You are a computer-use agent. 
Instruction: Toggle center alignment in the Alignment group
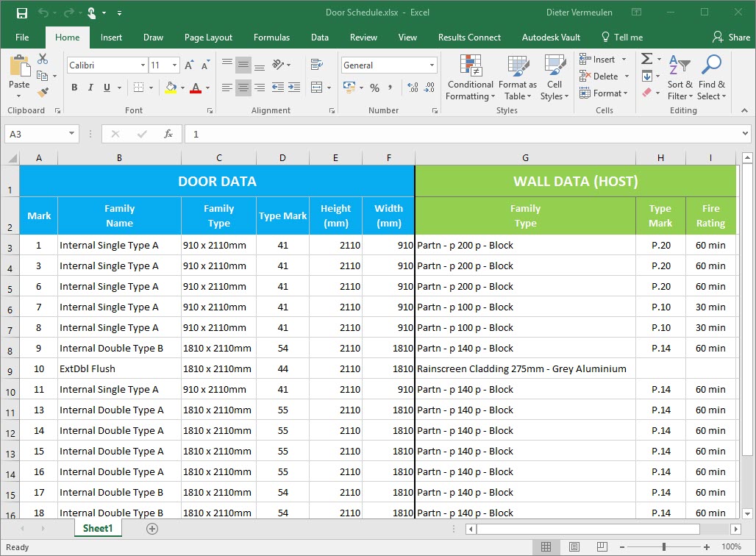(243, 88)
